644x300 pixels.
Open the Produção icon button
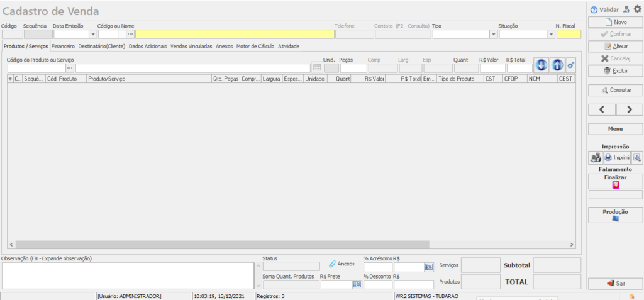(616, 219)
